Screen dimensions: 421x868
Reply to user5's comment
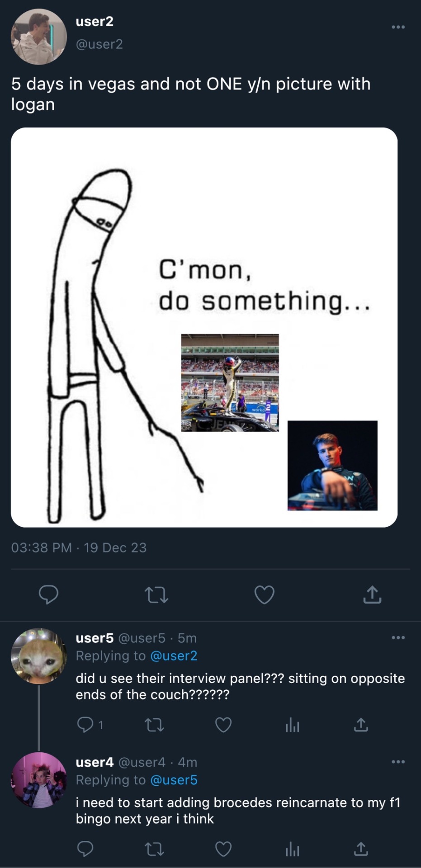(x=85, y=725)
